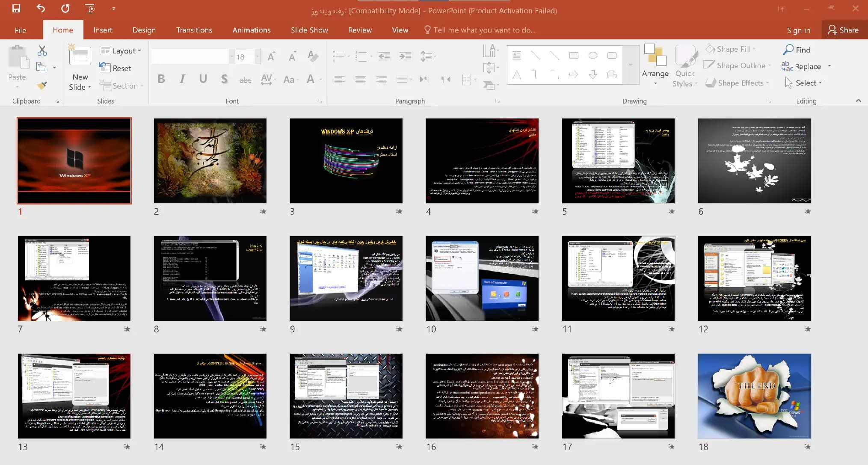The image size is (868, 465).
Task: Click the Cut scissors icon
Action: [x=42, y=51]
